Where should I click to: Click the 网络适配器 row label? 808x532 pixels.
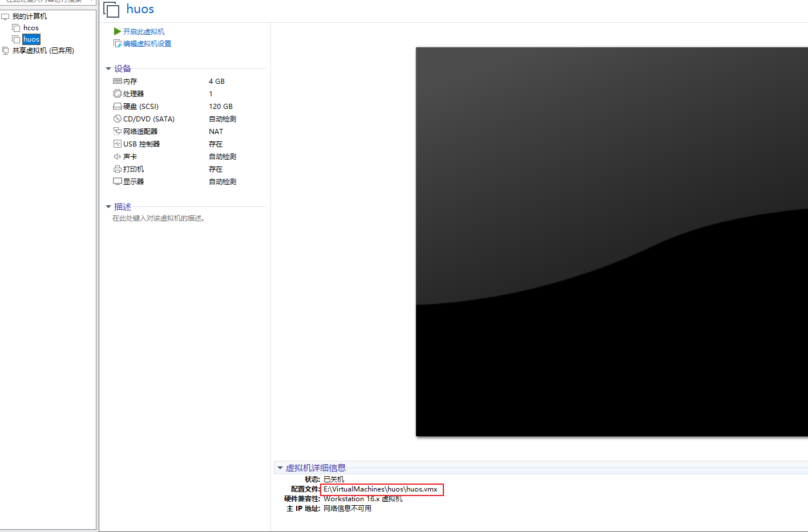pyautogui.click(x=140, y=132)
